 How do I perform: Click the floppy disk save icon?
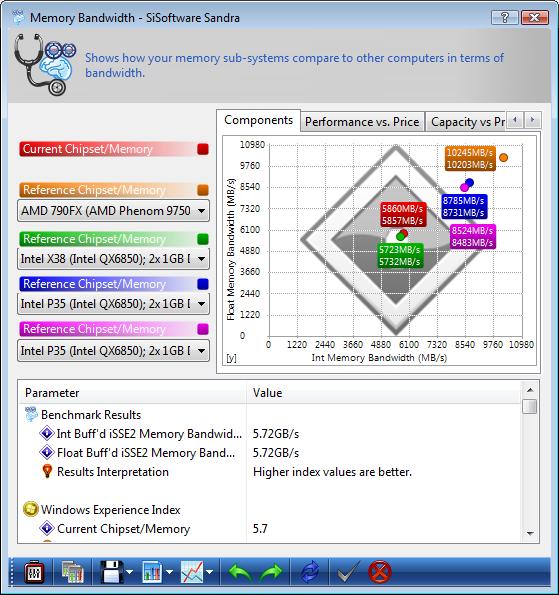[x=112, y=572]
